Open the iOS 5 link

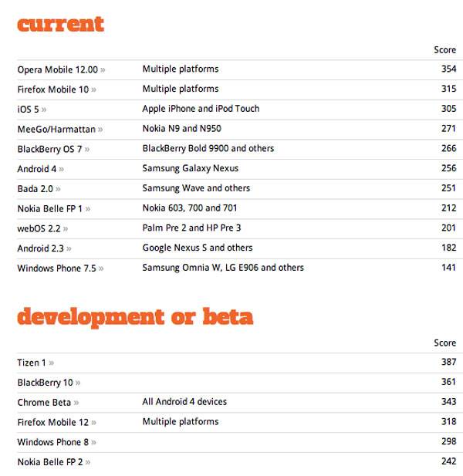click(32, 110)
